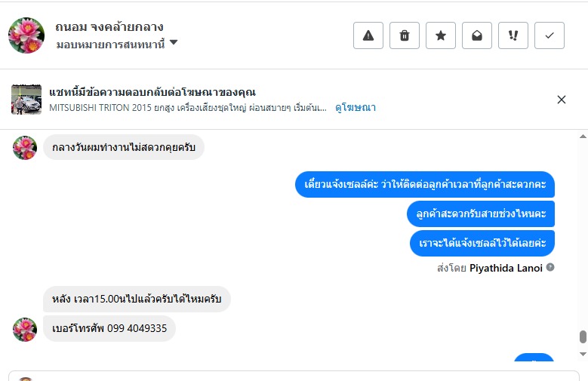
Task: Mark conversation done with checkmark
Action: 550,35
